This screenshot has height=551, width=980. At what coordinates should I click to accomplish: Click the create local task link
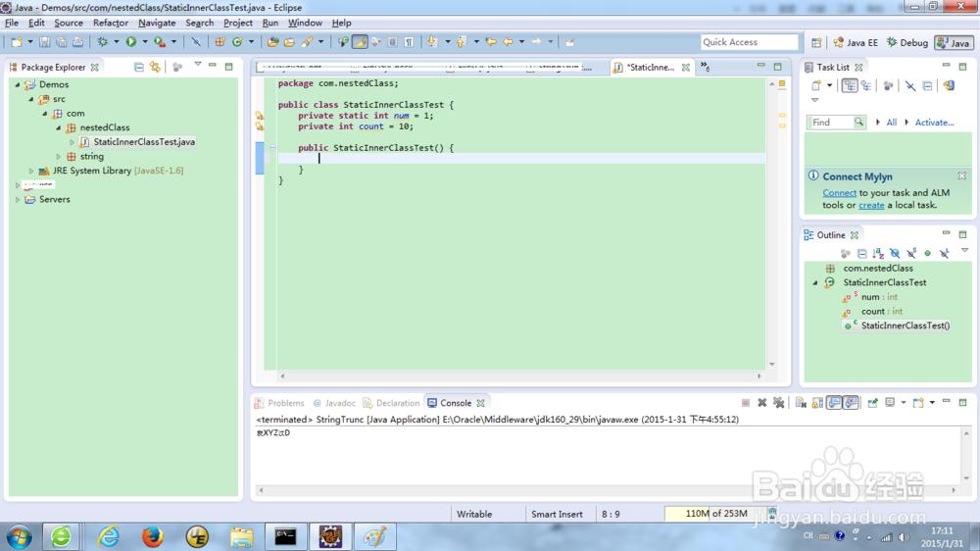[871, 205]
